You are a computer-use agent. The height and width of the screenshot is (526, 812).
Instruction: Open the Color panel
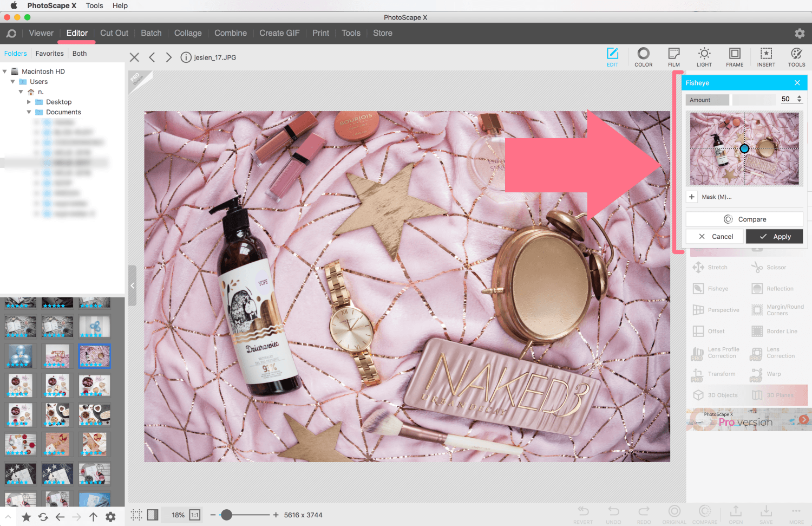coord(643,57)
